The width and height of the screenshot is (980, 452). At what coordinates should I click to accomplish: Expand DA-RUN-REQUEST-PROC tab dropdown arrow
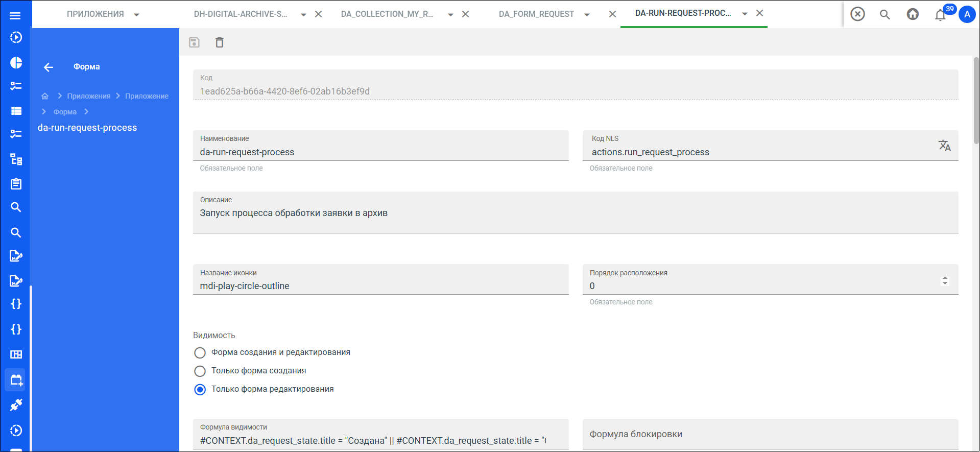(745, 14)
